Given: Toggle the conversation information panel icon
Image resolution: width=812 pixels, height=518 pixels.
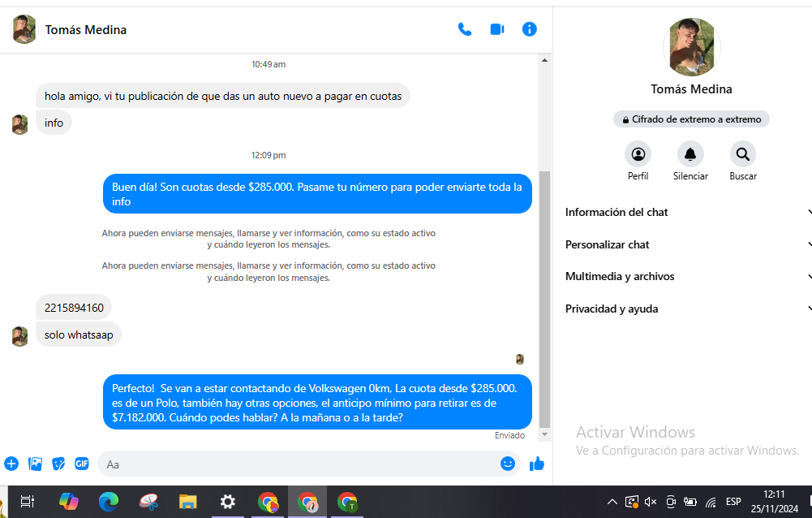Looking at the screenshot, I should tap(530, 29).
